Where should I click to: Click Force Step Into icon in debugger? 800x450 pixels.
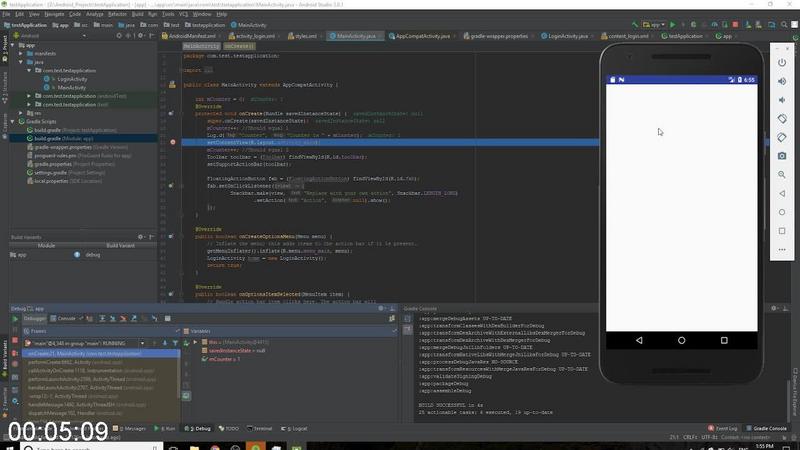point(123,318)
